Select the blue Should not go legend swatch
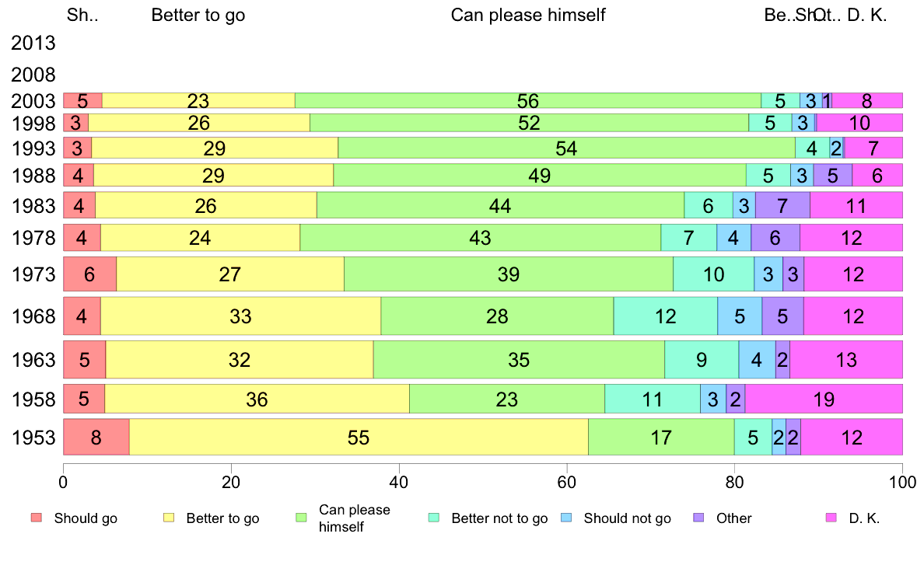The image size is (924, 572). point(567,518)
